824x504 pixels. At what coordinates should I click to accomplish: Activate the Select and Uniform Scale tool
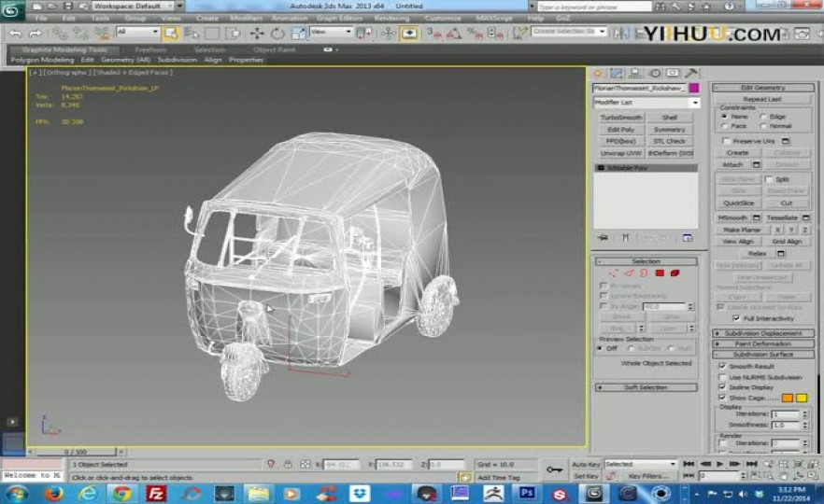(298, 34)
